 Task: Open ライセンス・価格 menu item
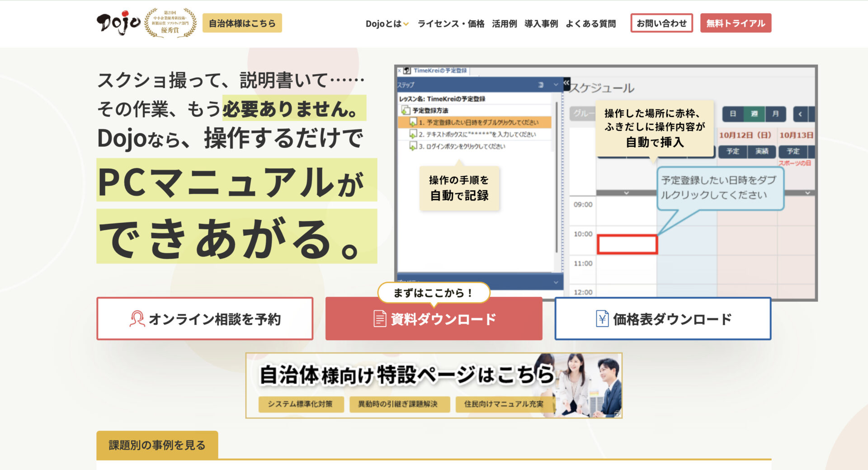pos(451,24)
